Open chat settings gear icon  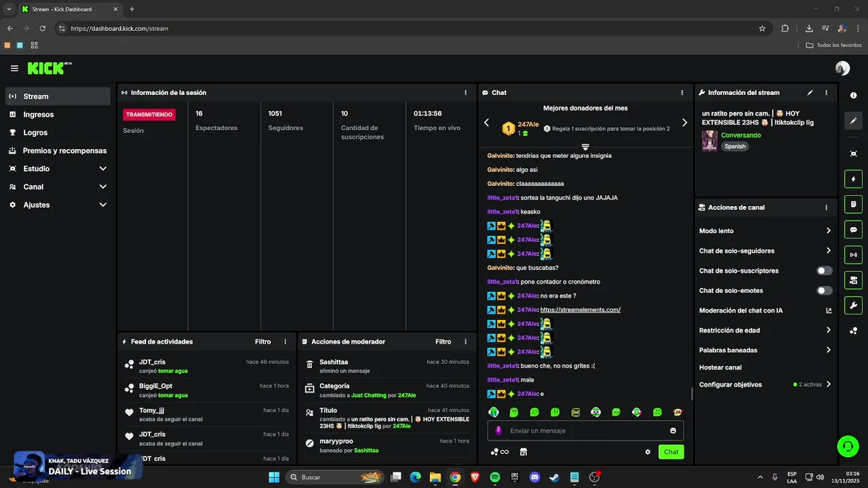(648, 452)
